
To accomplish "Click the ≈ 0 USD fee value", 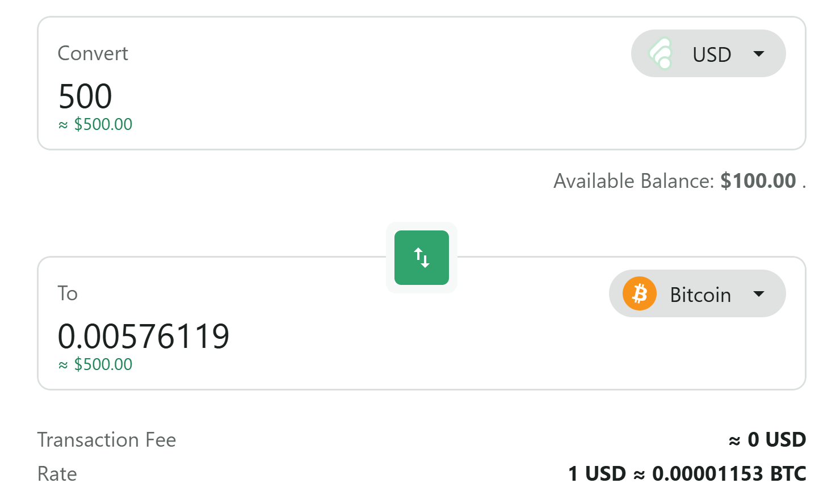I will point(767,440).
